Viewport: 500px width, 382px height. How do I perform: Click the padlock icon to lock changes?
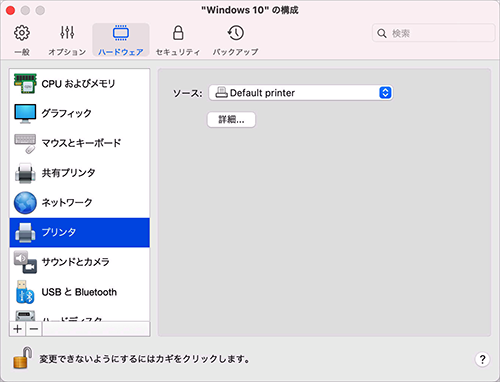[x=23, y=358]
